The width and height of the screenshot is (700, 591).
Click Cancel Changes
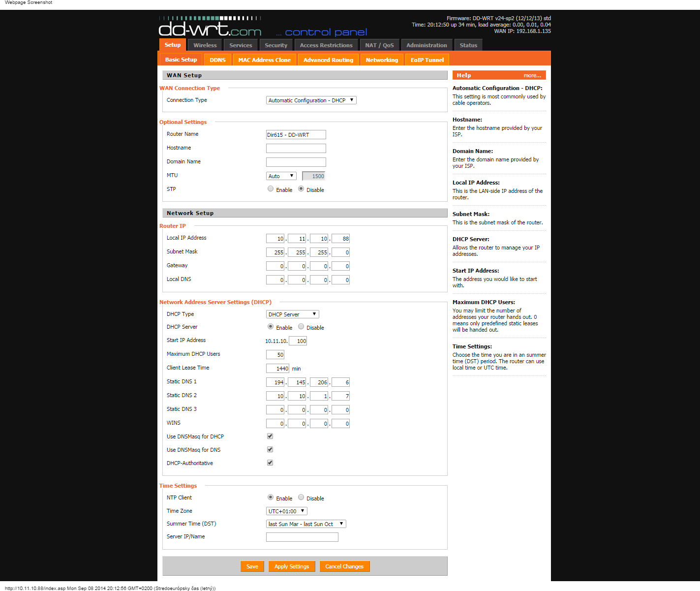[x=344, y=566]
